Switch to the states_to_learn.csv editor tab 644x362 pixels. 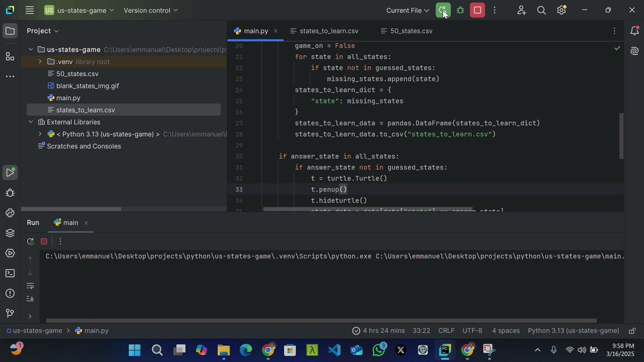tap(324, 31)
